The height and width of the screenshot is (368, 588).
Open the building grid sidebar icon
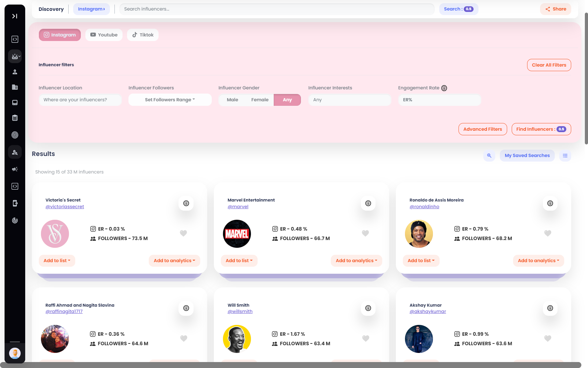click(15, 87)
